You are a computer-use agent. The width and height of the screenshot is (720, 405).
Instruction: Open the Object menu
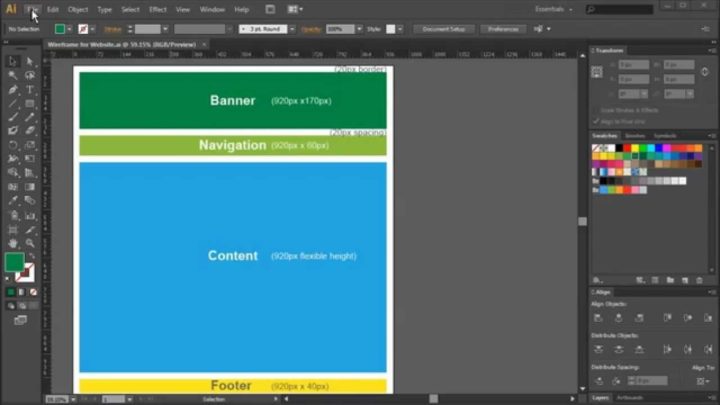click(78, 9)
